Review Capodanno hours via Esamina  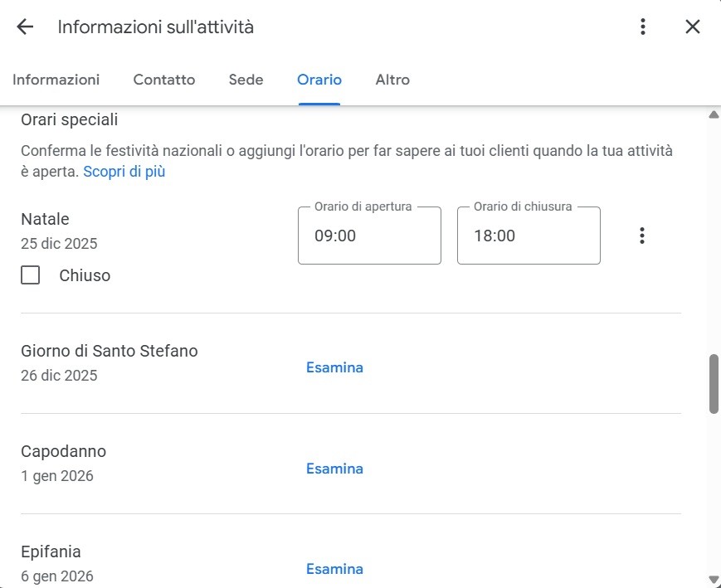pos(334,469)
